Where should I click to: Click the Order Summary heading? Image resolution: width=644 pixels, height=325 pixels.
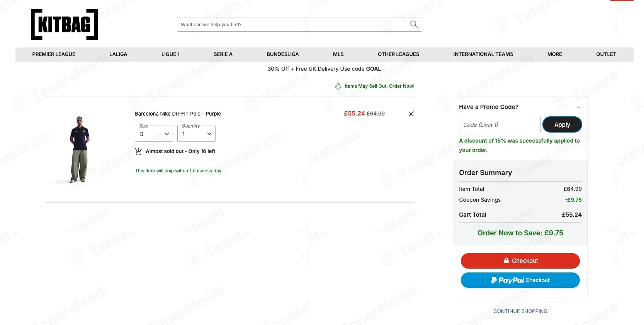tap(485, 173)
